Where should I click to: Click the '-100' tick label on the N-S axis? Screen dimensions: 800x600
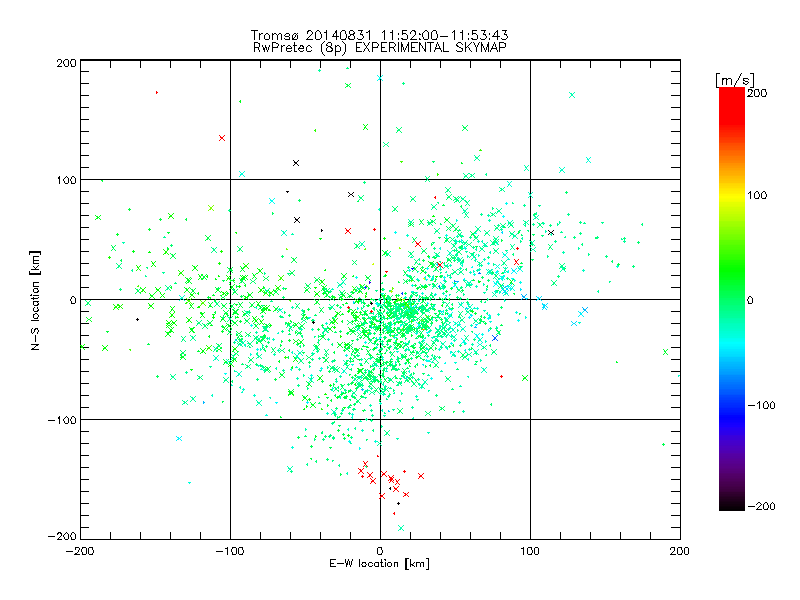pyautogui.click(x=62, y=420)
